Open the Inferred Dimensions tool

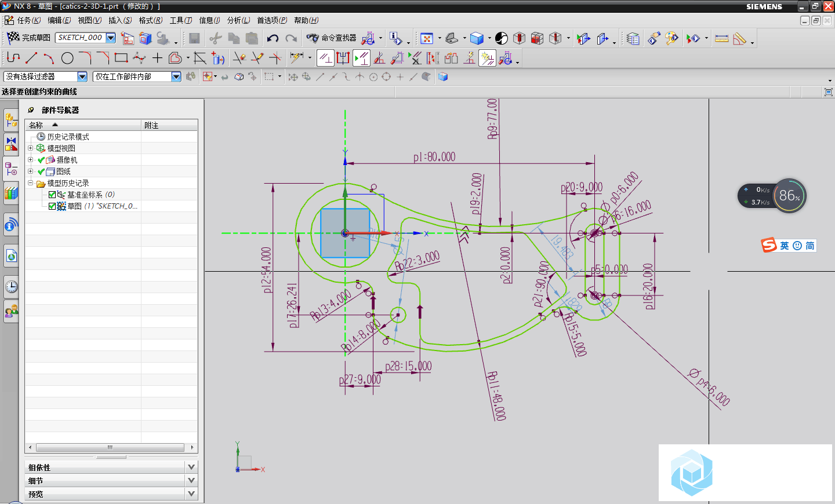(297, 58)
